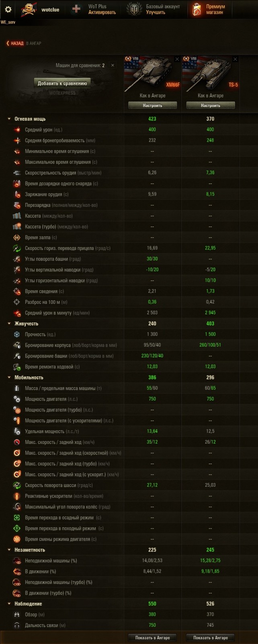Click the aiming time icon

pyautogui.click(x=17, y=291)
